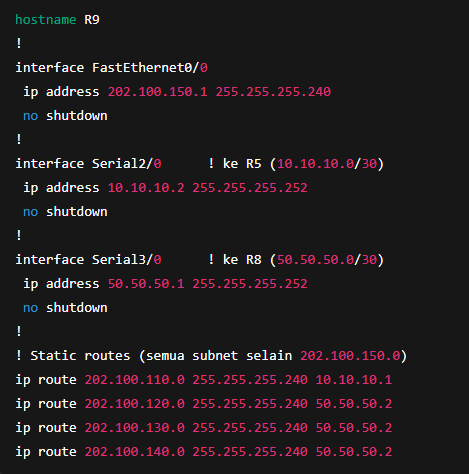Select the comment text 'ke R8'
469x474 pixels.
[242, 260]
